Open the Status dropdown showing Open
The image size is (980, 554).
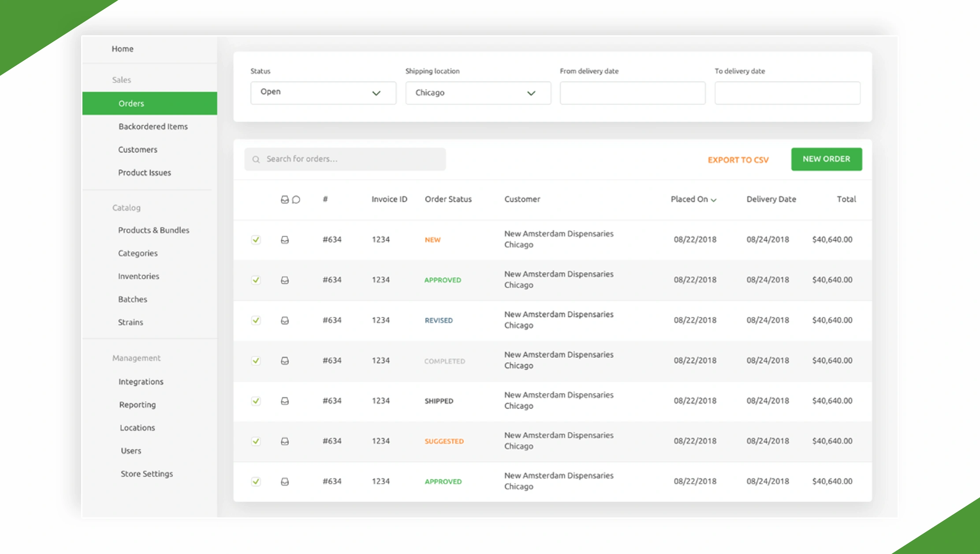323,93
